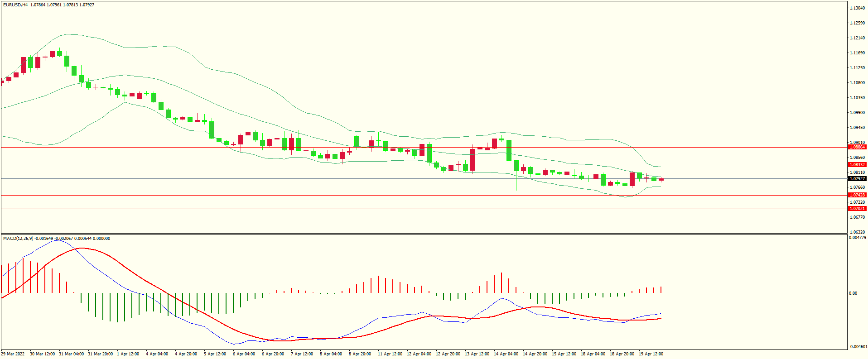Click the 4 Apr 20:00 time label
Viewport: 868px width, 359px height.
point(186,354)
